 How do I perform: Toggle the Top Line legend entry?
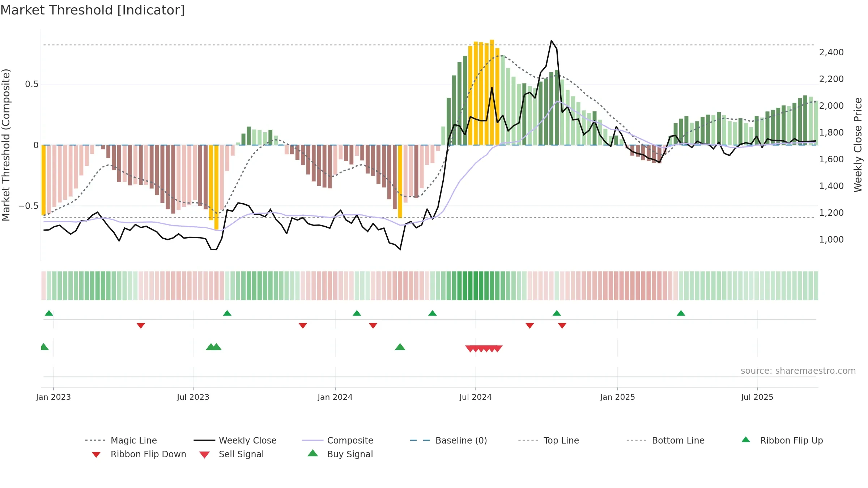548,440
